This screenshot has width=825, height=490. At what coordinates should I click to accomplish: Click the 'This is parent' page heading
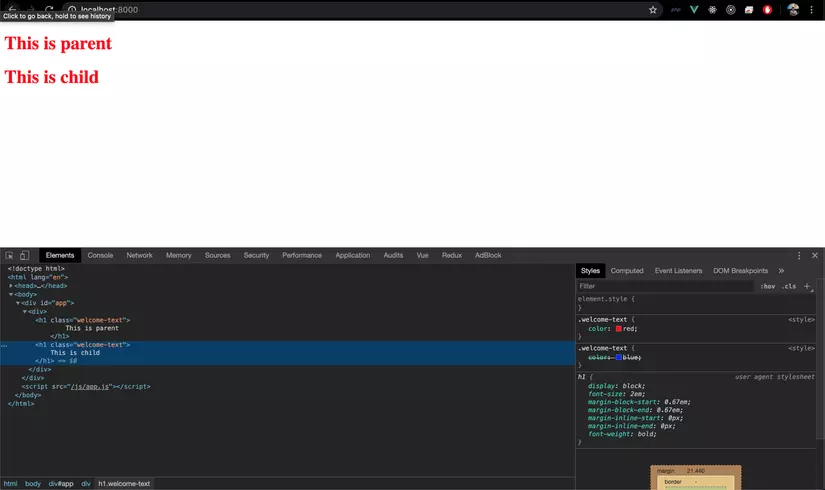tap(58, 43)
